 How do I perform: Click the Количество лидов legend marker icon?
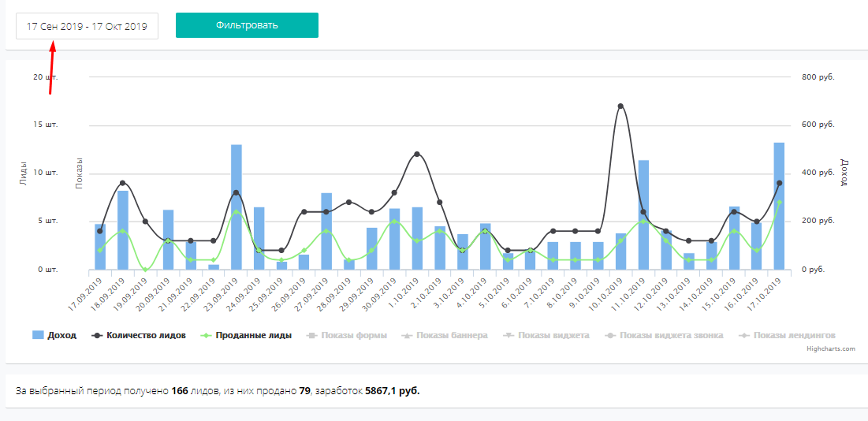point(98,335)
